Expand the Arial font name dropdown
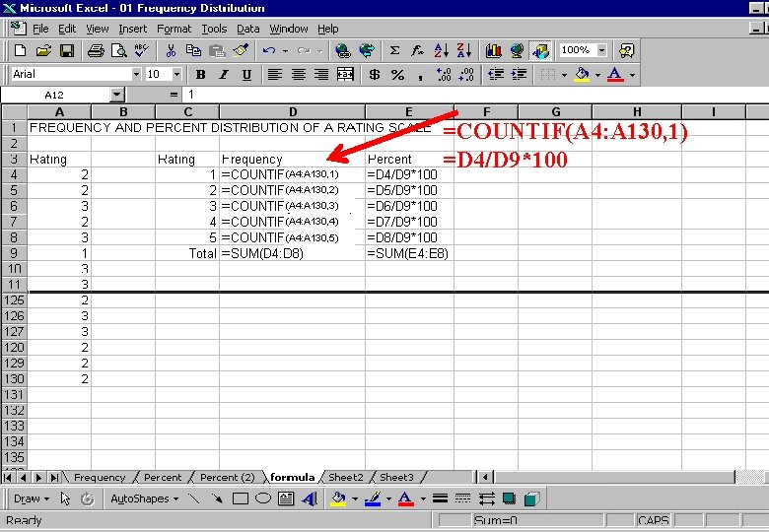Image resolution: width=769 pixels, height=532 pixels. coord(136,75)
